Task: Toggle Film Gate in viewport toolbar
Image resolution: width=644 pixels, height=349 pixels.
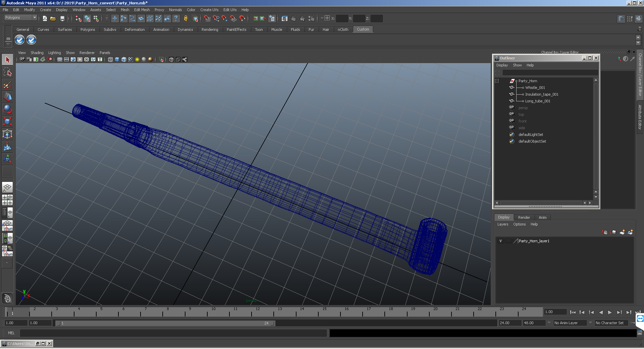Action: (66, 59)
